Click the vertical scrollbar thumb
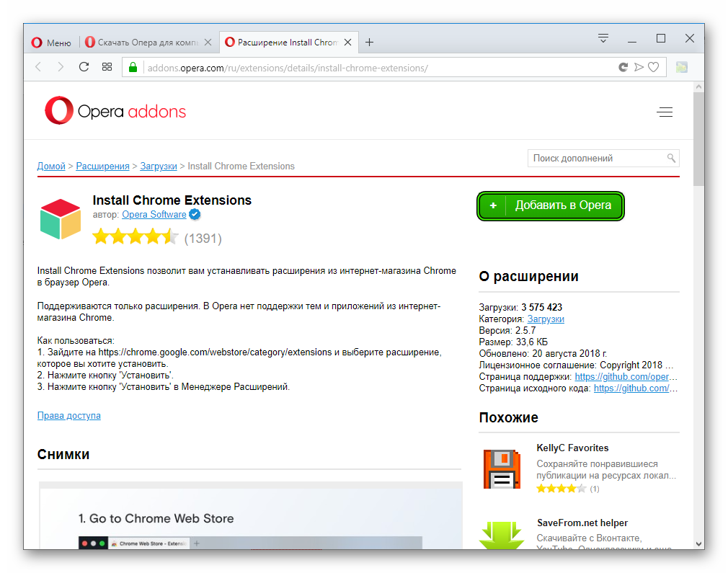This screenshot has width=728, height=573. coord(698,139)
